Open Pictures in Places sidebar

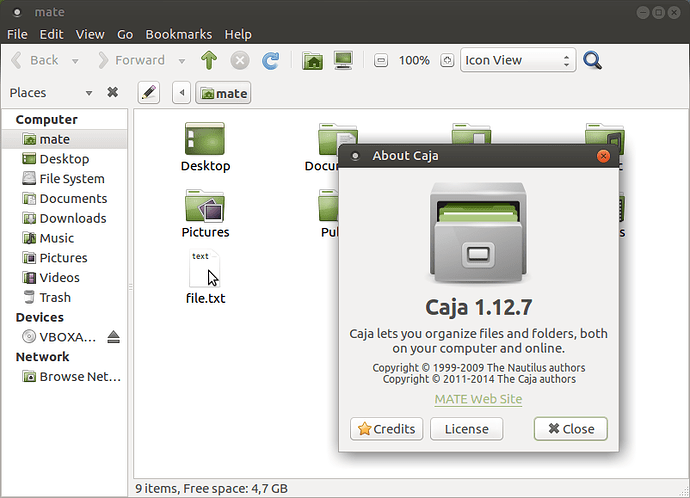point(64,258)
